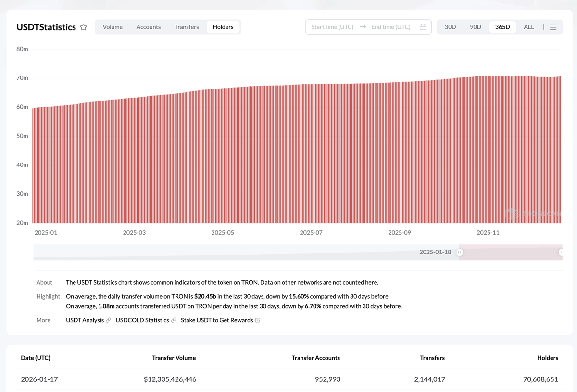Viewport: 577px width, 392px height.
Task: Click the Start time (UTC) field
Action: (332, 27)
